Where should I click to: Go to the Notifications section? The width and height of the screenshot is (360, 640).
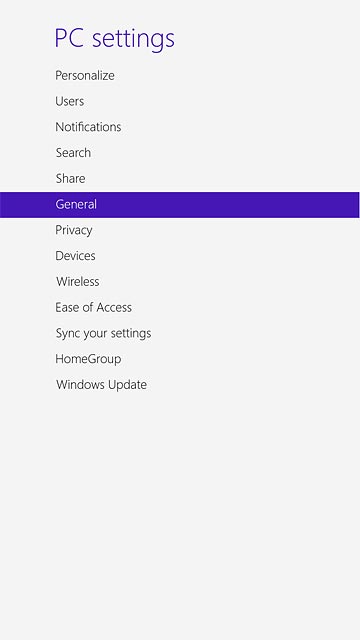[x=88, y=127]
